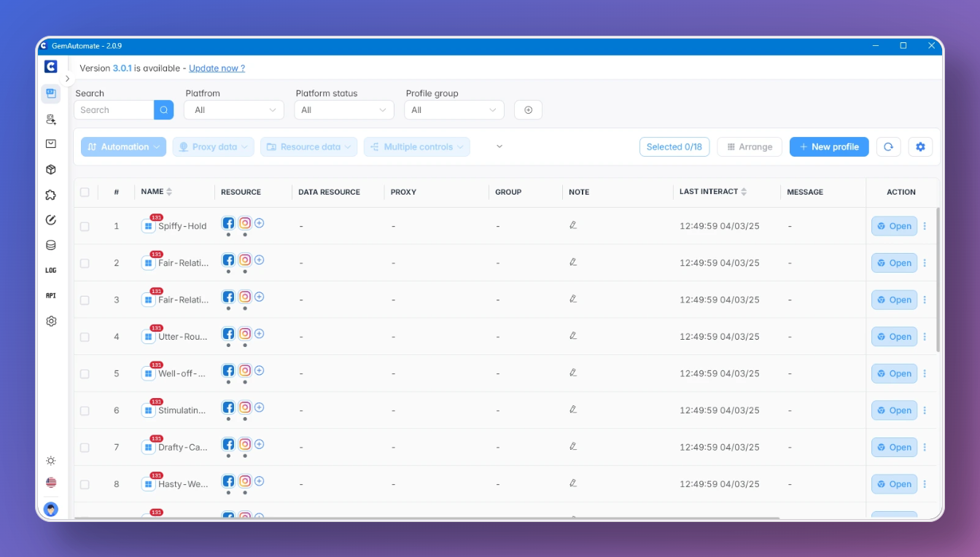Select the add account icon in sidebar
980x557 pixels.
(50, 119)
